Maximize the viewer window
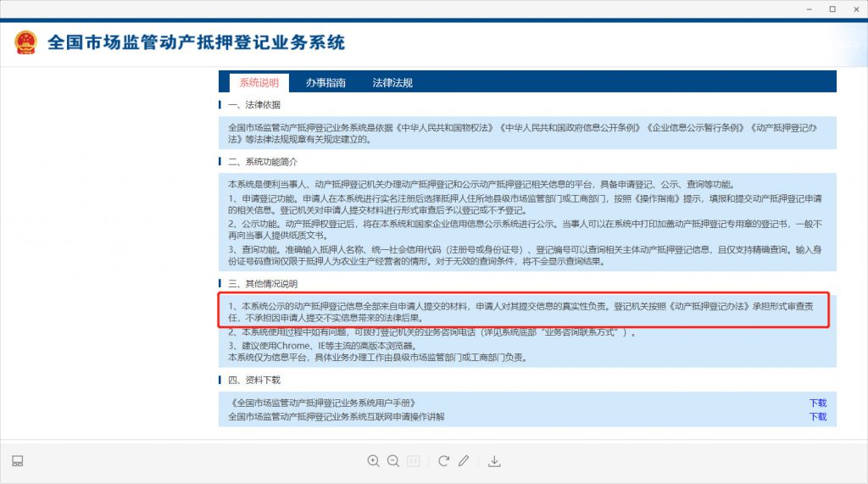 [832, 8]
